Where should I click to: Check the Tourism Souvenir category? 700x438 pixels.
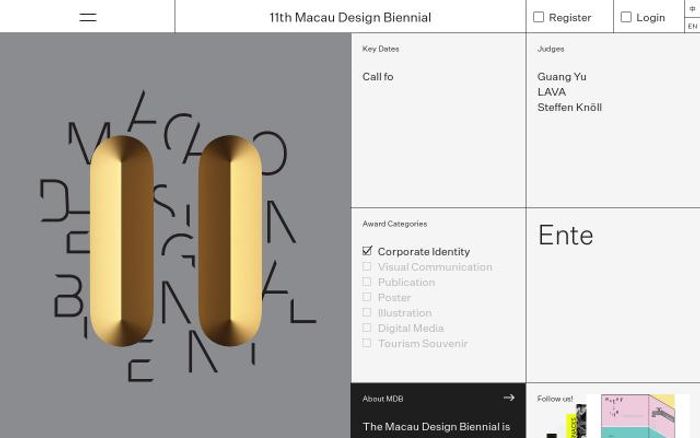pyautogui.click(x=367, y=343)
